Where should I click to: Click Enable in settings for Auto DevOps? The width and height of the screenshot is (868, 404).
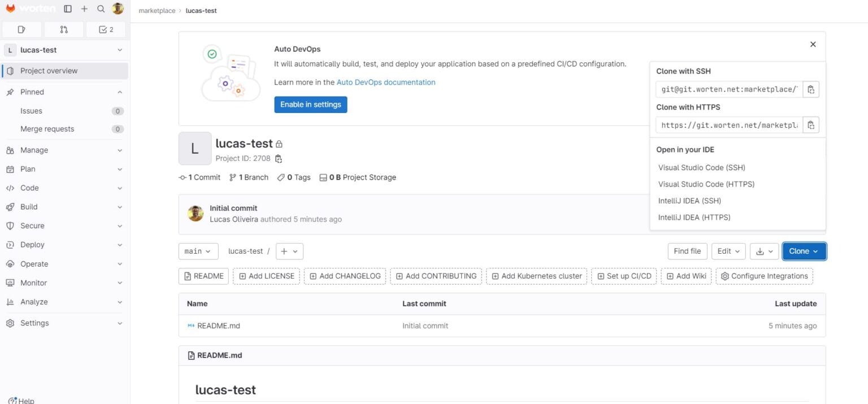(x=310, y=105)
